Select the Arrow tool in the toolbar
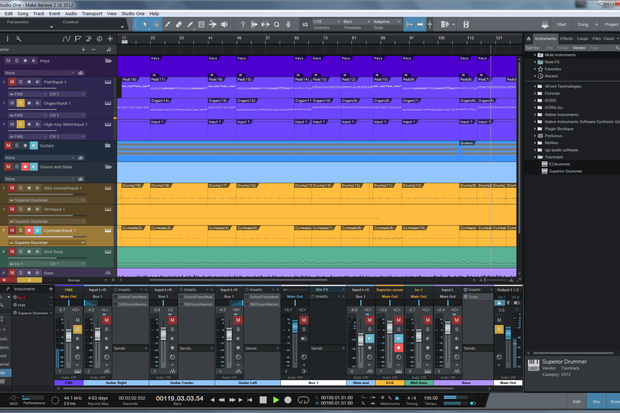This screenshot has width=620, height=413. [145, 25]
